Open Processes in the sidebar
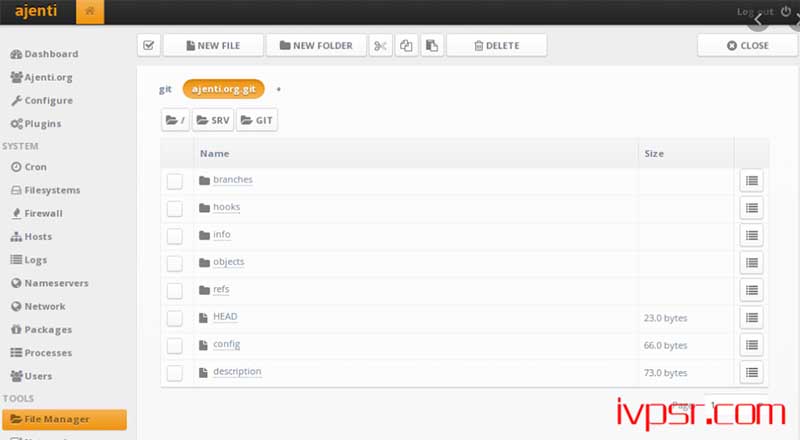The width and height of the screenshot is (800, 440). 41,353
